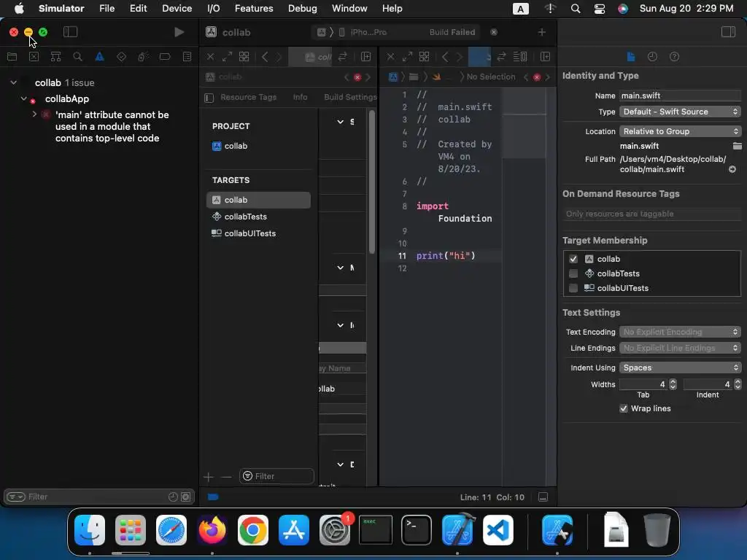Image resolution: width=747 pixels, height=560 pixels.
Task: Close the left editor pane
Action: click(x=210, y=57)
